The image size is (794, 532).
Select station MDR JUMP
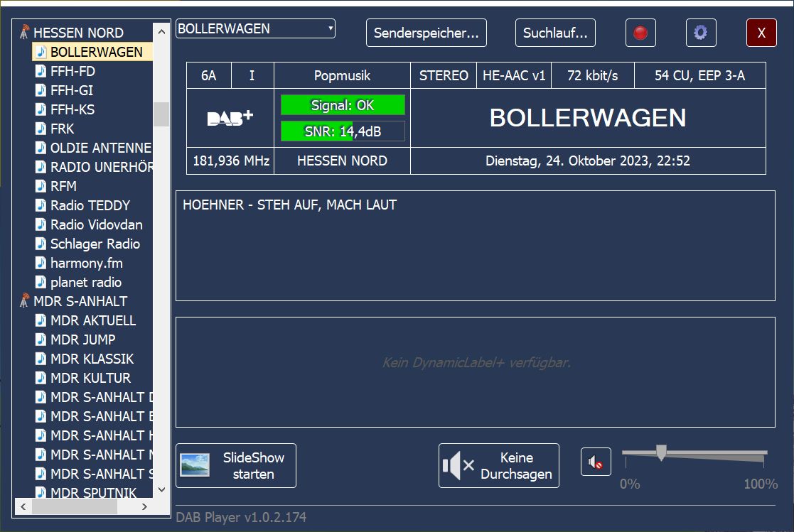click(83, 340)
